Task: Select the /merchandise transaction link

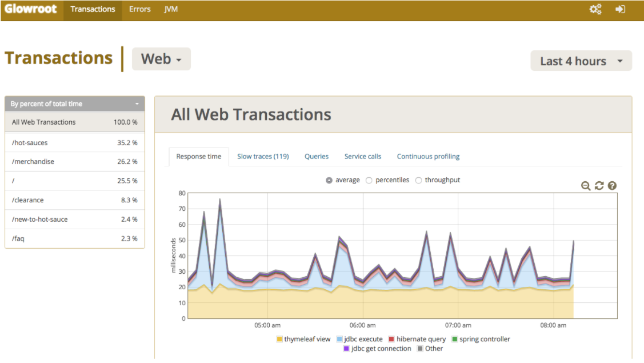Action: [x=33, y=162]
